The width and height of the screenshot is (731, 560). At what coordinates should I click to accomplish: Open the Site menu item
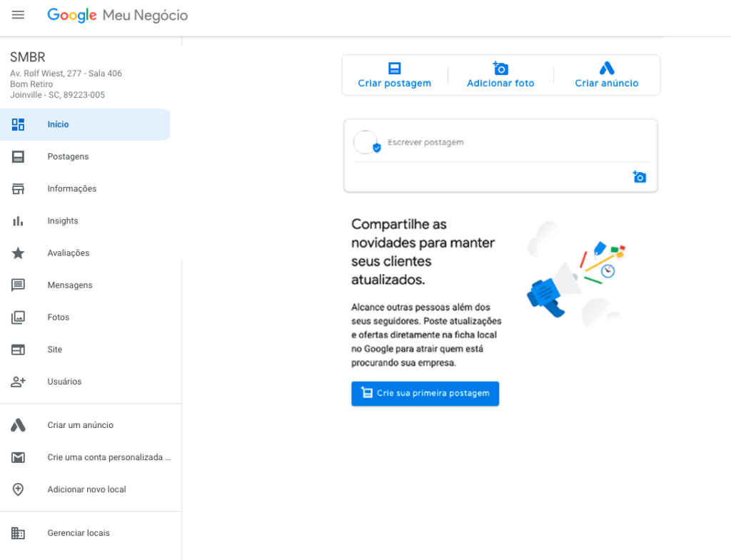[85, 350]
